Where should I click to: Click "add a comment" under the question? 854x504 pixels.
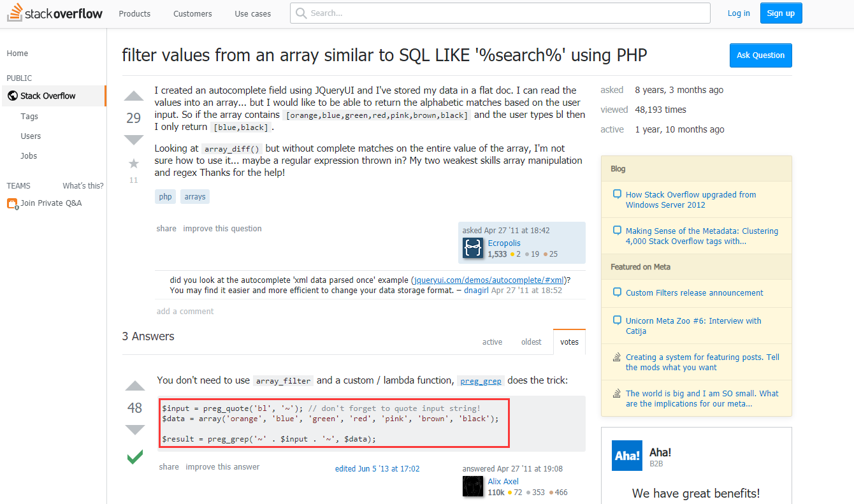pyautogui.click(x=185, y=312)
